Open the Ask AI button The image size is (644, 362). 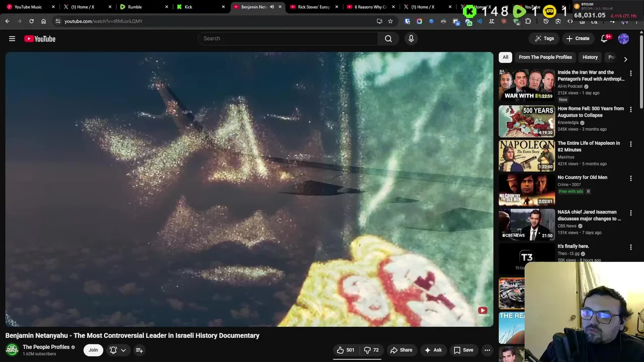click(x=433, y=350)
